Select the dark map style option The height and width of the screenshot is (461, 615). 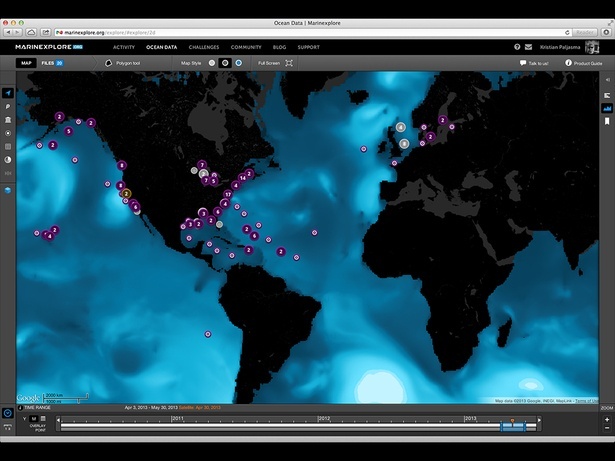click(x=225, y=63)
